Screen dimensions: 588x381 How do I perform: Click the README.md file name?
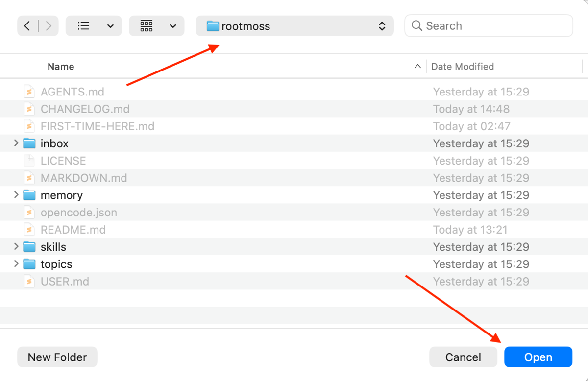(x=73, y=230)
